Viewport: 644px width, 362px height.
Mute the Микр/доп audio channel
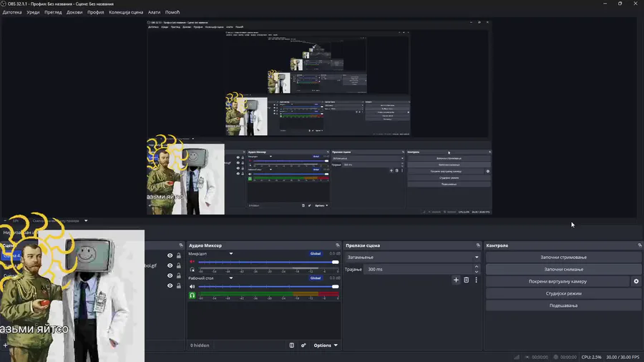point(192,262)
